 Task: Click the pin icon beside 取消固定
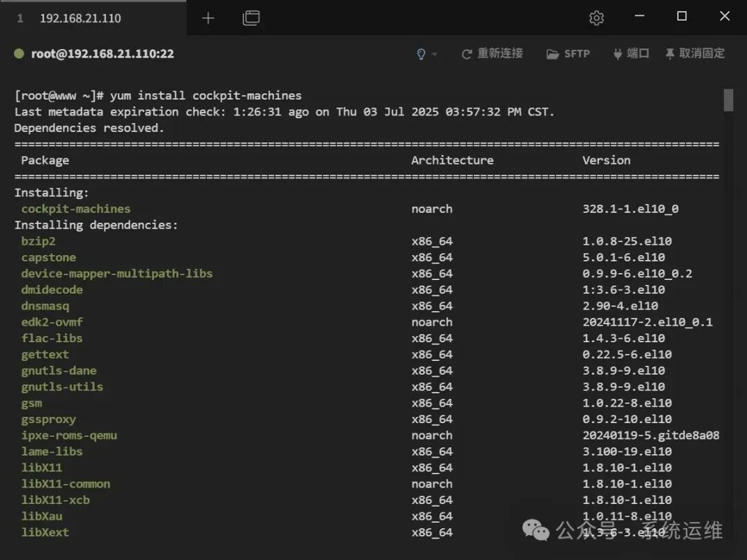670,53
